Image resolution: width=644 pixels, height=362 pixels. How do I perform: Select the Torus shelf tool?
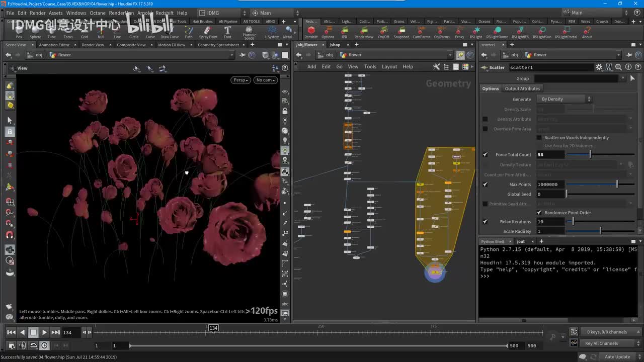[x=68, y=32]
